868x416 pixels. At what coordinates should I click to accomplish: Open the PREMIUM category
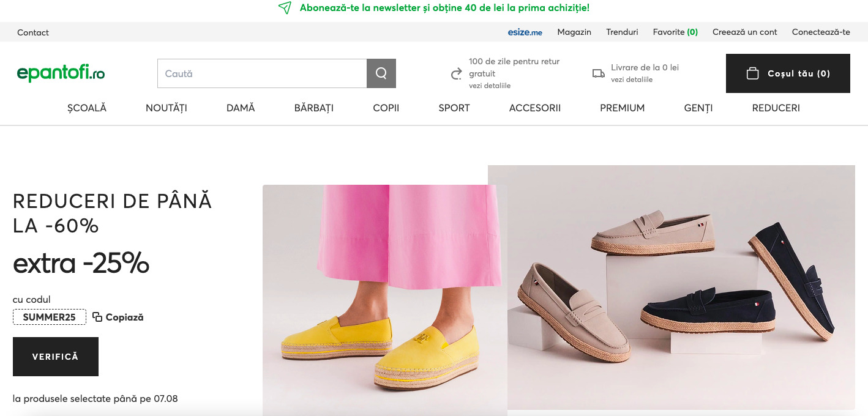tap(623, 108)
